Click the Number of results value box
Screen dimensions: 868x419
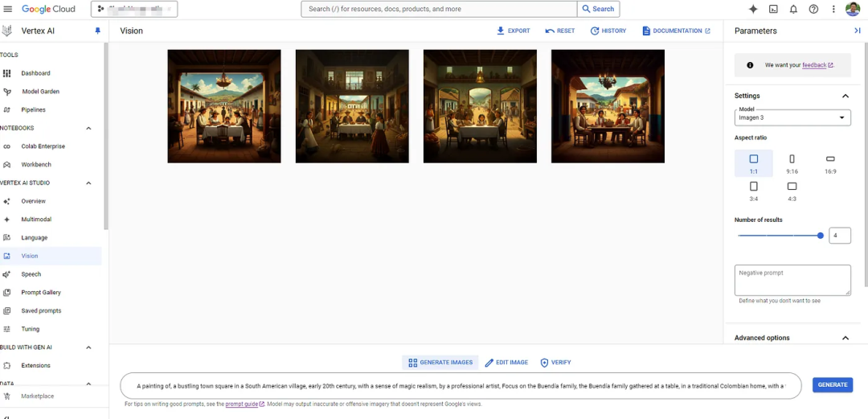click(x=840, y=236)
